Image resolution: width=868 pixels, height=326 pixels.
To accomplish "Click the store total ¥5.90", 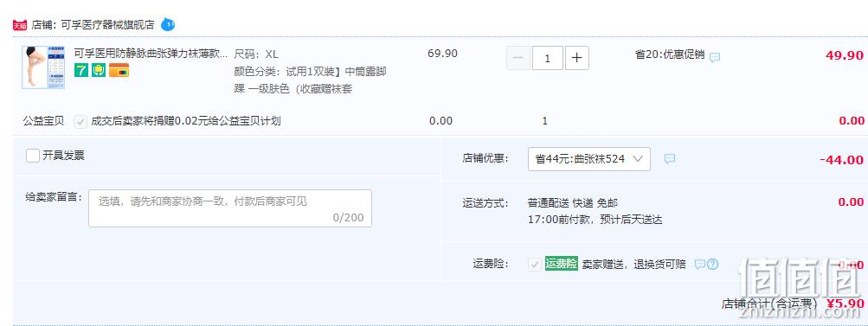I will [845, 304].
